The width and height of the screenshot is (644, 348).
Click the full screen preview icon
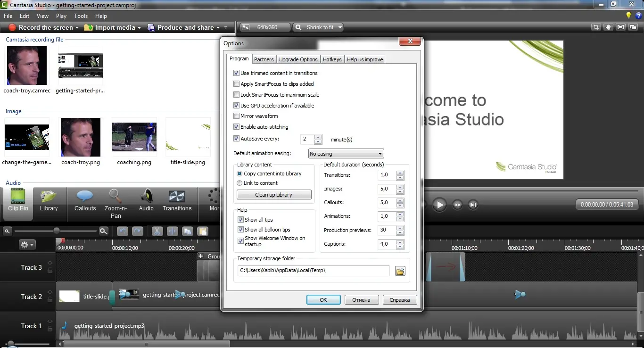click(620, 27)
